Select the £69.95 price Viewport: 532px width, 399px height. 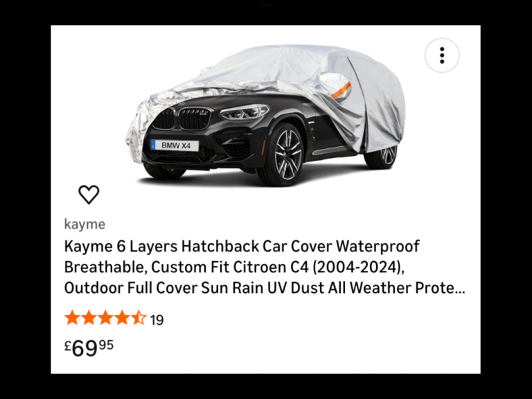coord(89,348)
